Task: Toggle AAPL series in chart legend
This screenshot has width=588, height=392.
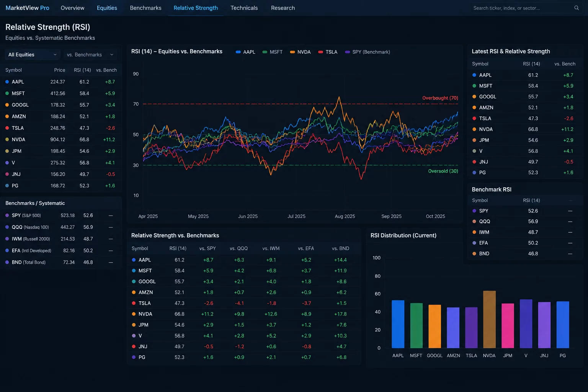Action: tap(245, 52)
